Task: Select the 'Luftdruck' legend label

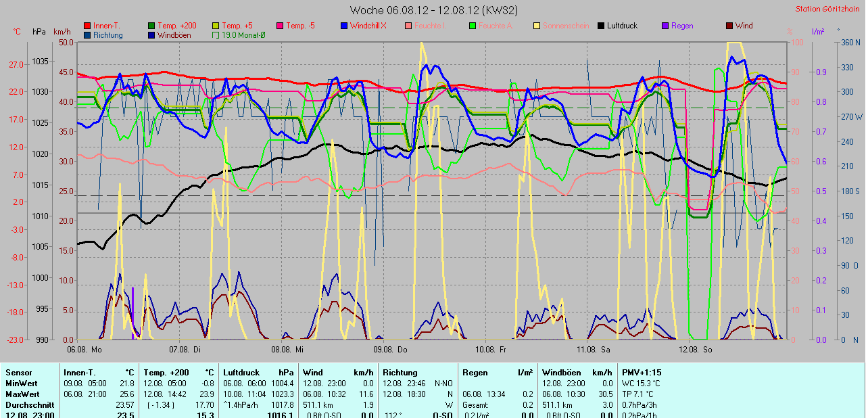Action: point(622,26)
